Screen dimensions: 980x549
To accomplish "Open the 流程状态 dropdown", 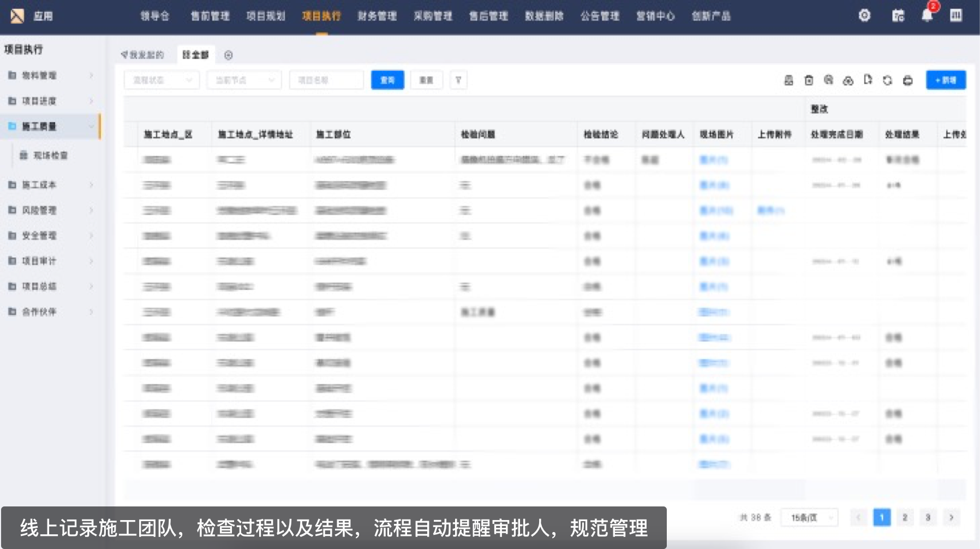I will pyautogui.click(x=162, y=80).
